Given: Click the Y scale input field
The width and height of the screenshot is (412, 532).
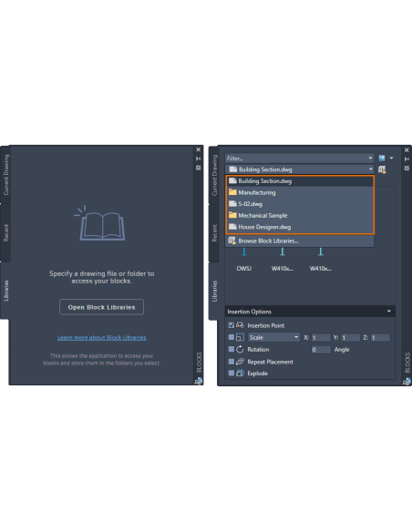Looking at the screenshot, I should [x=351, y=338].
